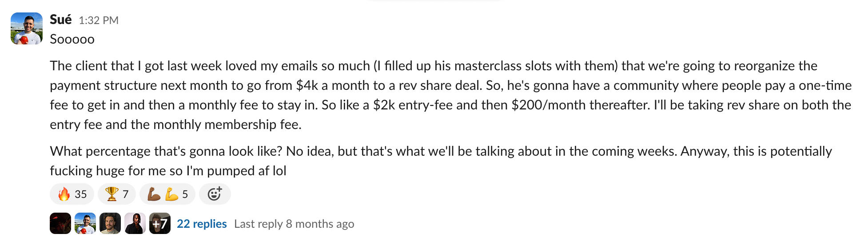Image resolution: width=868 pixels, height=242 pixels.
Task: Click the +7 more repliers avatar
Action: coord(160,223)
